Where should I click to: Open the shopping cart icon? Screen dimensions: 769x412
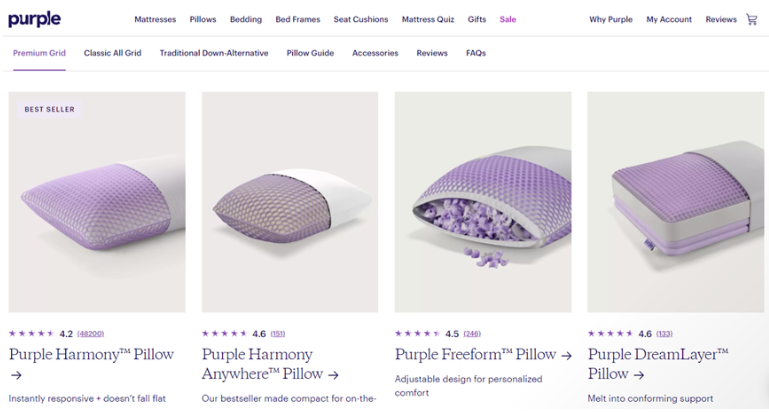[752, 19]
